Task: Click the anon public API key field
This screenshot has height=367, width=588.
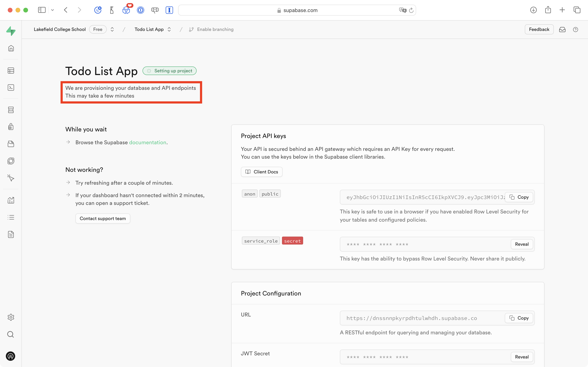Action: (422, 197)
